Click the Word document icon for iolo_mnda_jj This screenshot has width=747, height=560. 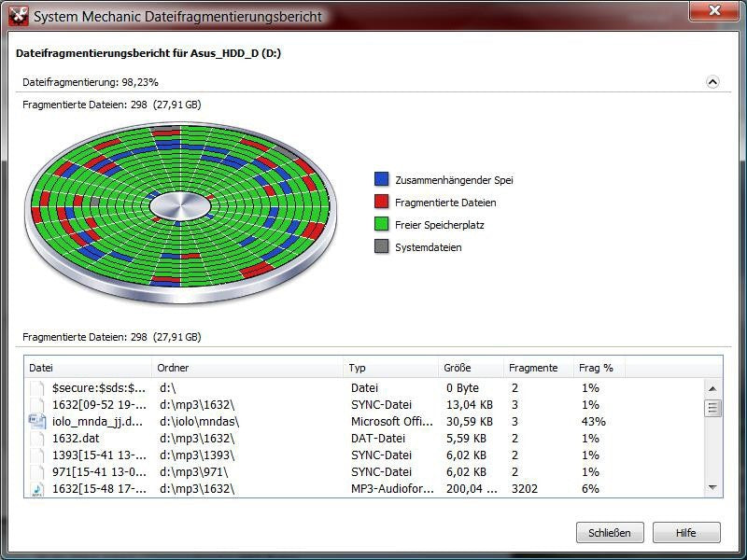[x=37, y=422]
